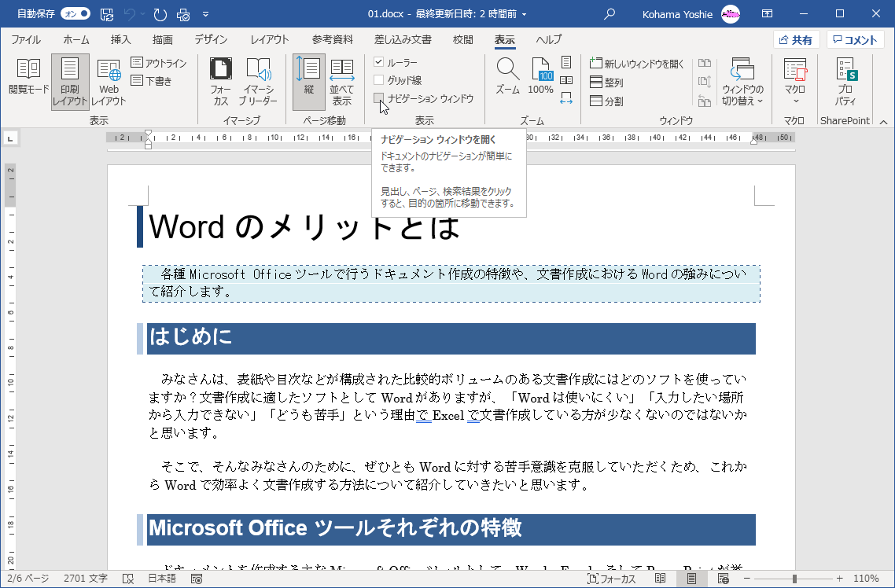
Task: Select Print Layout in status bar
Action: (x=692, y=579)
